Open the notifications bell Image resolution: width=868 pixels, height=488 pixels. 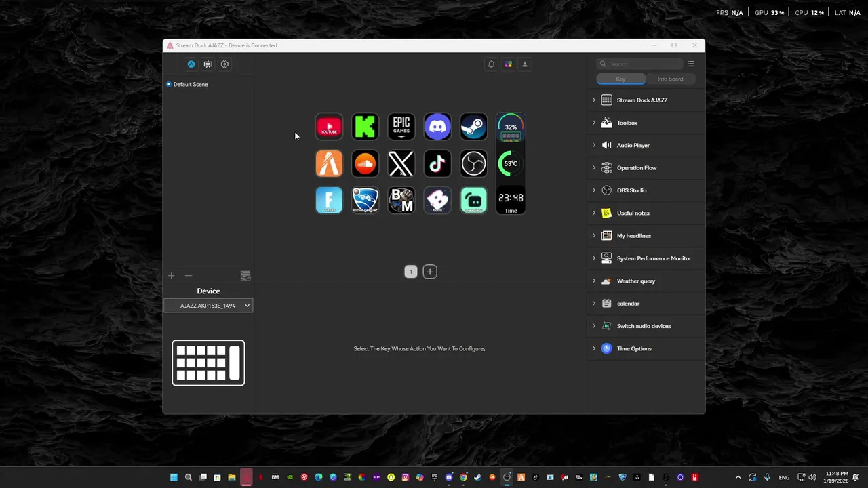click(x=491, y=64)
